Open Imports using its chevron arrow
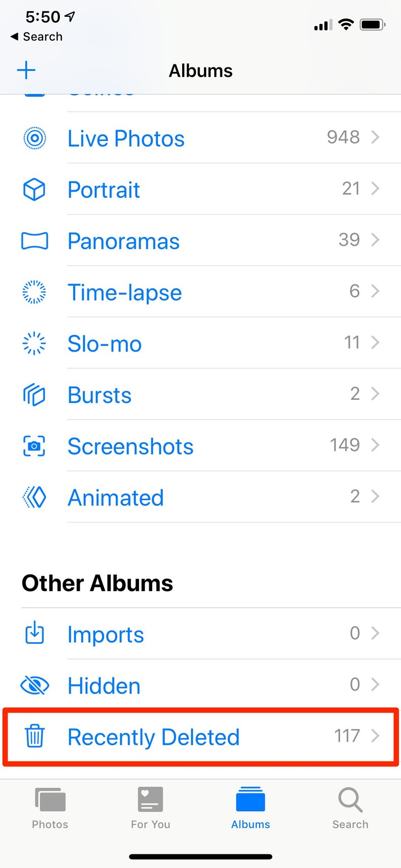 (375, 633)
